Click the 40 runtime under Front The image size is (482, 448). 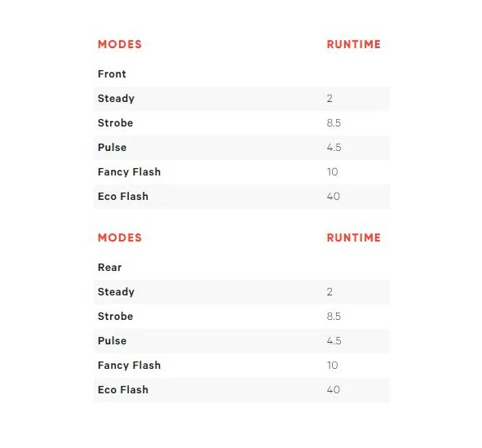[x=334, y=196]
